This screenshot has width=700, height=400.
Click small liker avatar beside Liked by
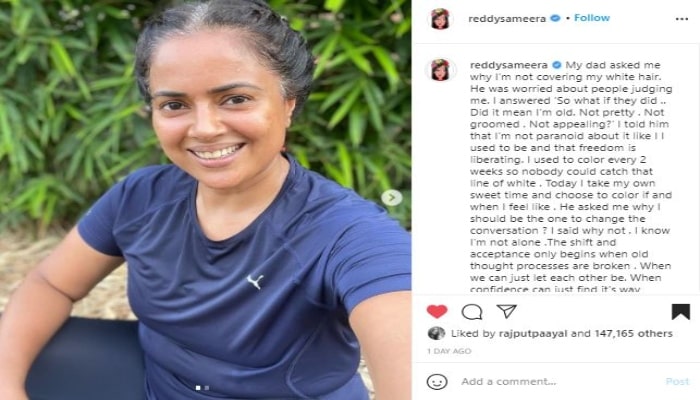(x=436, y=333)
